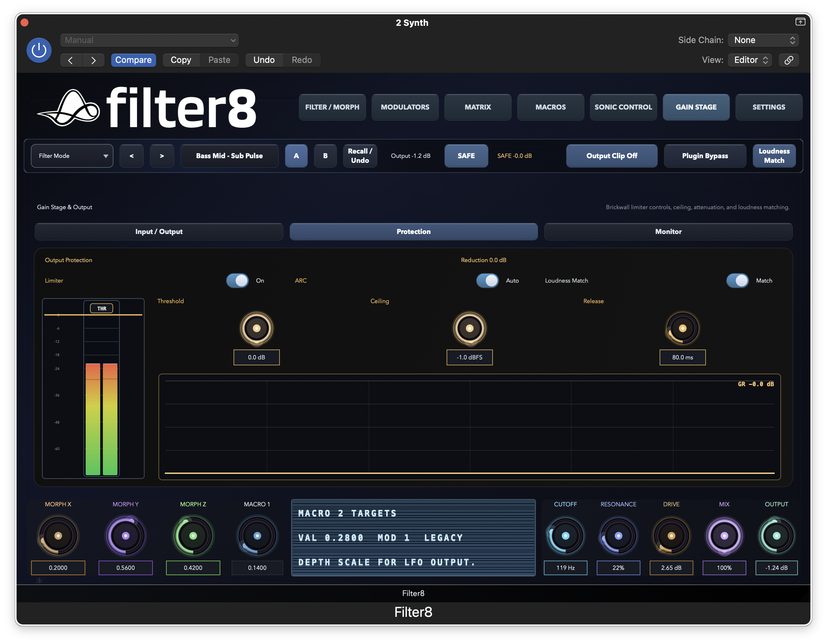
Task: Open the Filter Mode dropdown
Action: tap(72, 156)
